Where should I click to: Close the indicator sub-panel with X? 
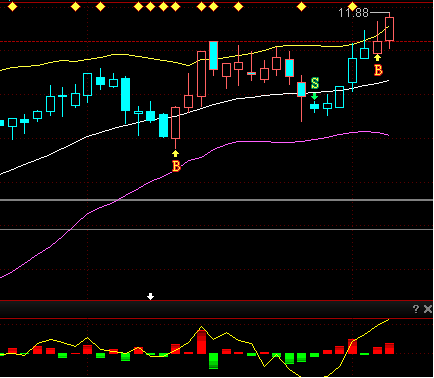tap(428, 309)
